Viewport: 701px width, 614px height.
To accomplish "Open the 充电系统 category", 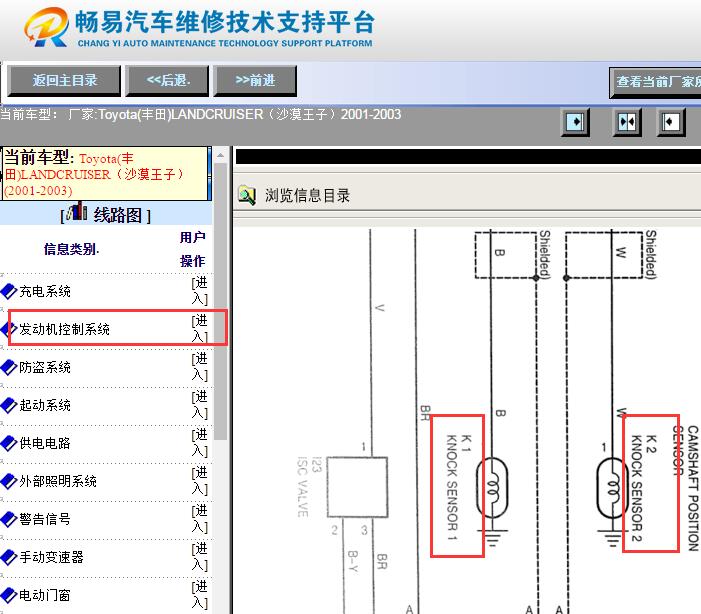I will coord(45,292).
